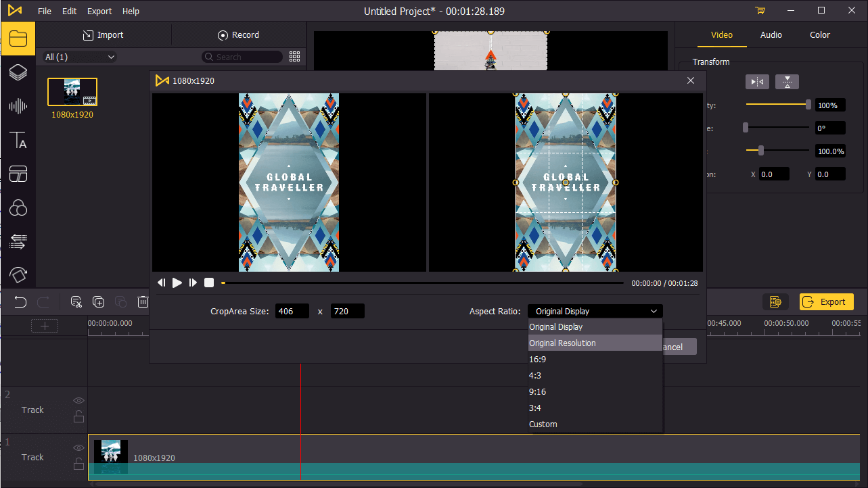Open the File menu
The width and height of the screenshot is (868, 488).
pos(45,11)
